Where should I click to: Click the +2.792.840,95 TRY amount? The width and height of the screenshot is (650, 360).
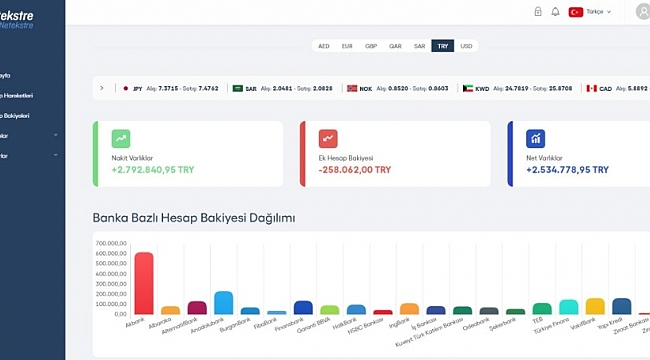click(153, 170)
